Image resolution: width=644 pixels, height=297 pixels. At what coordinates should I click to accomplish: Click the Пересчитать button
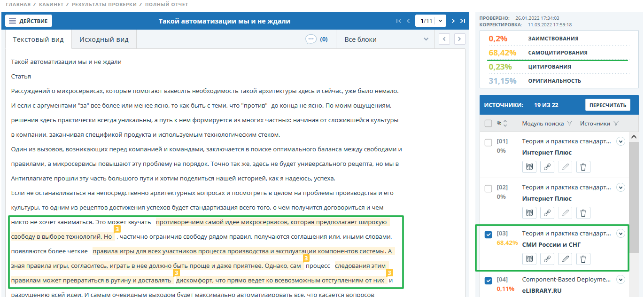click(x=607, y=105)
